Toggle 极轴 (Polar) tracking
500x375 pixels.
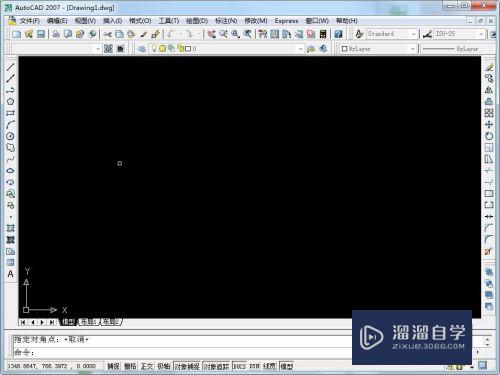[164, 366]
